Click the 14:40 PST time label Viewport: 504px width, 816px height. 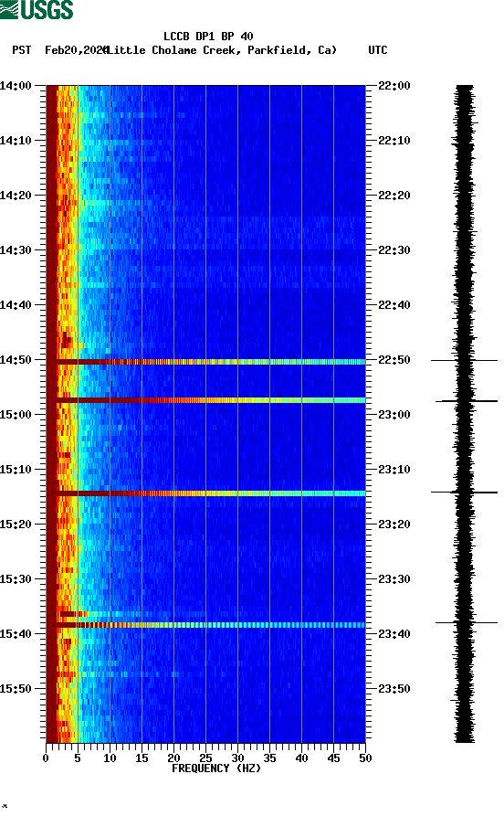(x=16, y=305)
